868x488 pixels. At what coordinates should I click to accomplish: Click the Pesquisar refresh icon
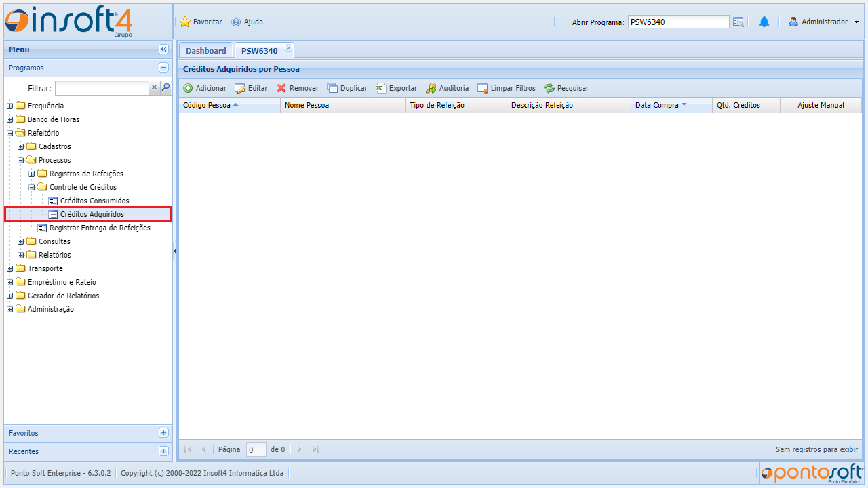(549, 88)
